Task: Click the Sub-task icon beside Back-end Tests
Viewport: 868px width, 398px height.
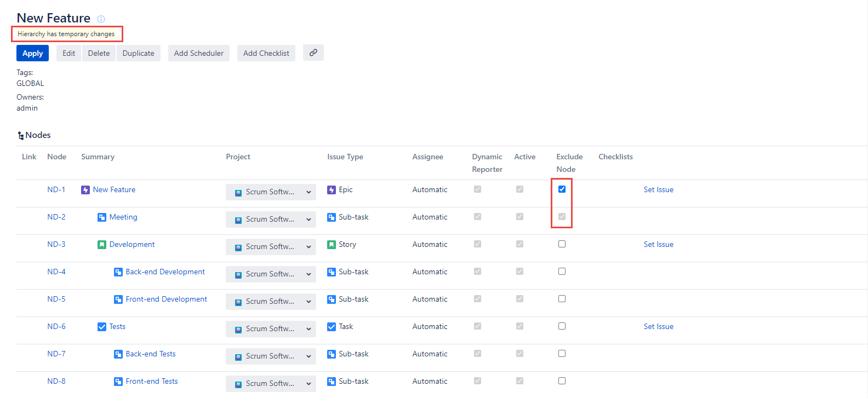Action: click(x=118, y=354)
